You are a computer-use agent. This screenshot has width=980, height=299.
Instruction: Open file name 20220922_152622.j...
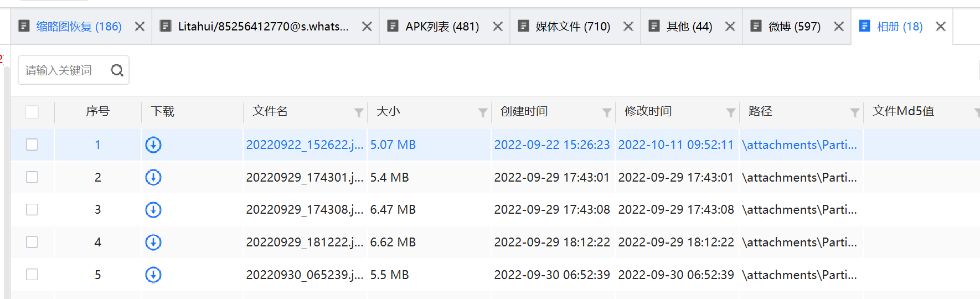pyautogui.click(x=305, y=145)
